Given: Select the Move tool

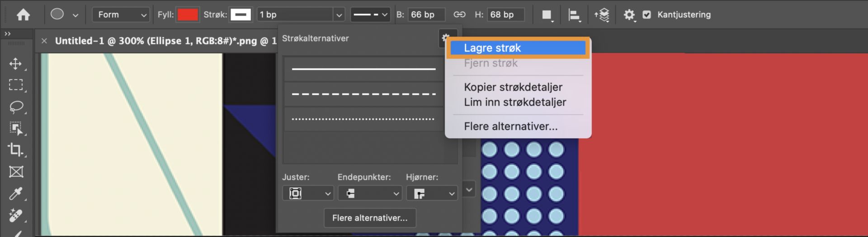Looking at the screenshot, I should tap(16, 64).
